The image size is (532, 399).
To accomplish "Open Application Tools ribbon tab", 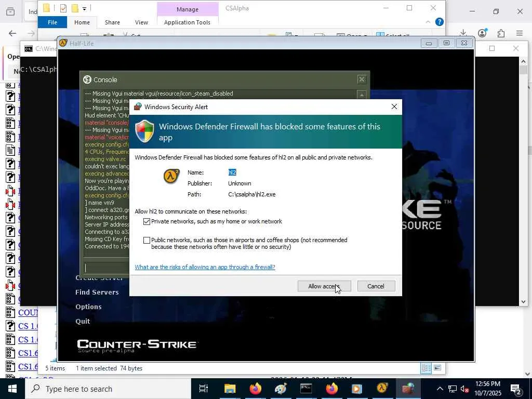I will coord(187,22).
